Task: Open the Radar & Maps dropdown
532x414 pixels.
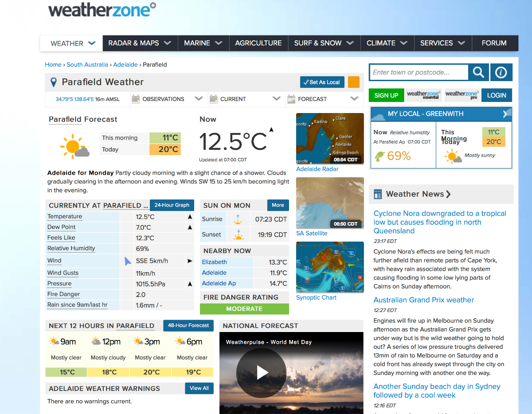Action: pos(140,43)
